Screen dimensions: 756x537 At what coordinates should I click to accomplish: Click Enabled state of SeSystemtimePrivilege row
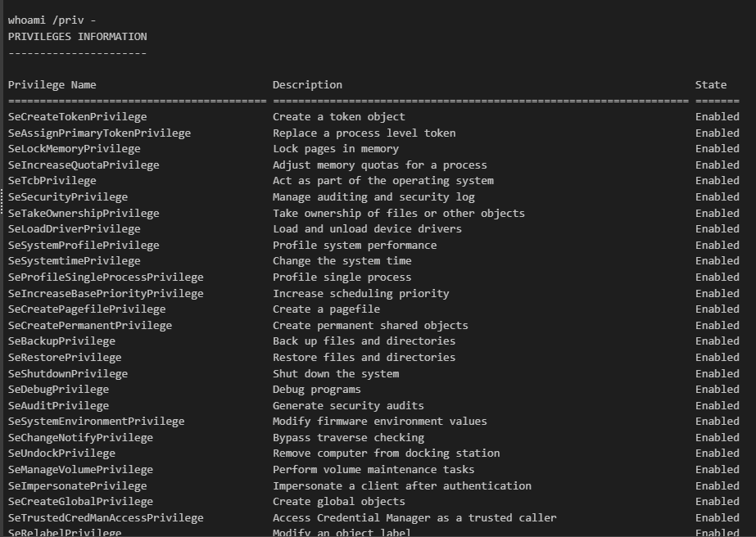pyautogui.click(x=717, y=261)
